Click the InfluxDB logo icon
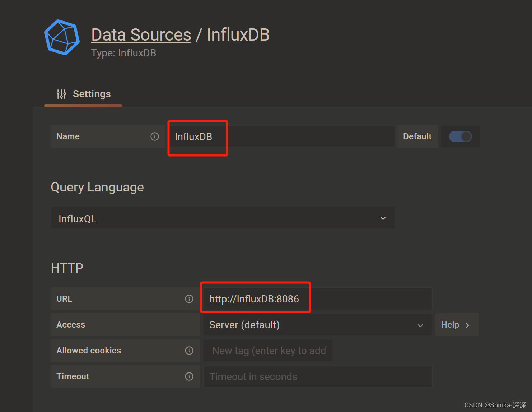Screen dimensions: 532x412 62,37
